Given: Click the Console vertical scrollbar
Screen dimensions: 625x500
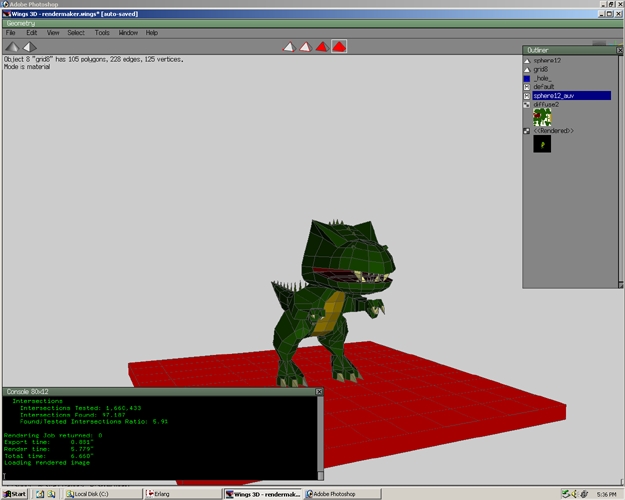Looking at the screenshot, I should 320,438.
